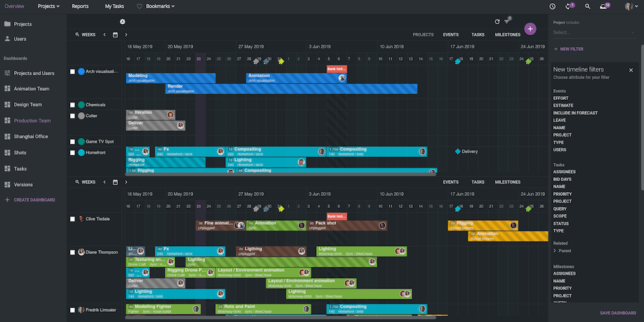
Task: Choose the BID DAYS filter attribute
Action: (x=562, y=180)
